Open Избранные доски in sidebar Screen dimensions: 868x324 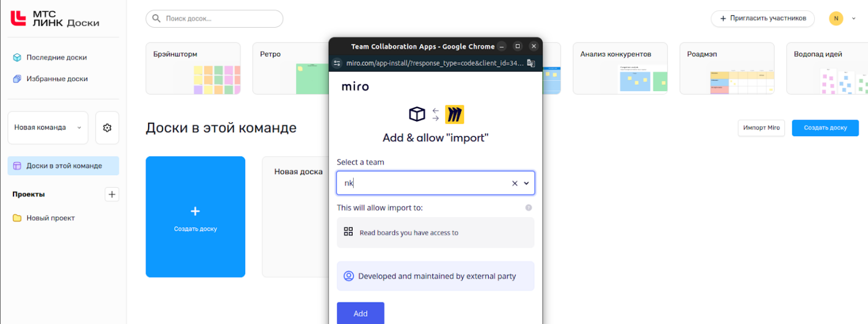(x=57, y=79)
